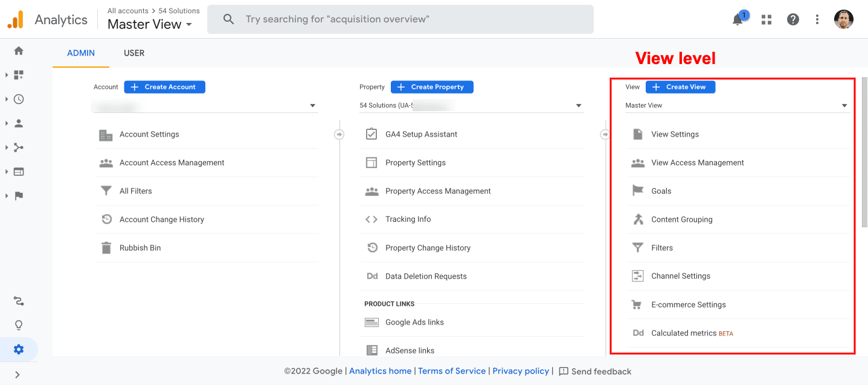Open Attribution icon in lower sidebar
The height and width of the screenshot is (385, 868).
[19, 301]
